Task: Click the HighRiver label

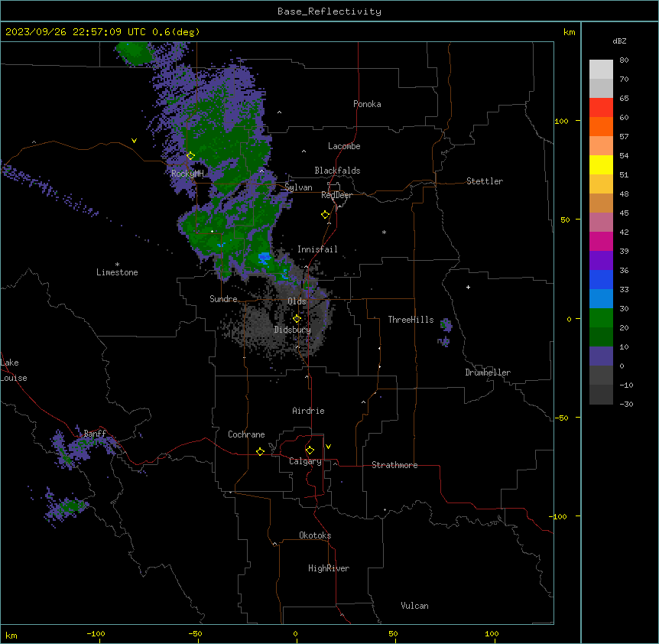Action: (x=329, y=568)
